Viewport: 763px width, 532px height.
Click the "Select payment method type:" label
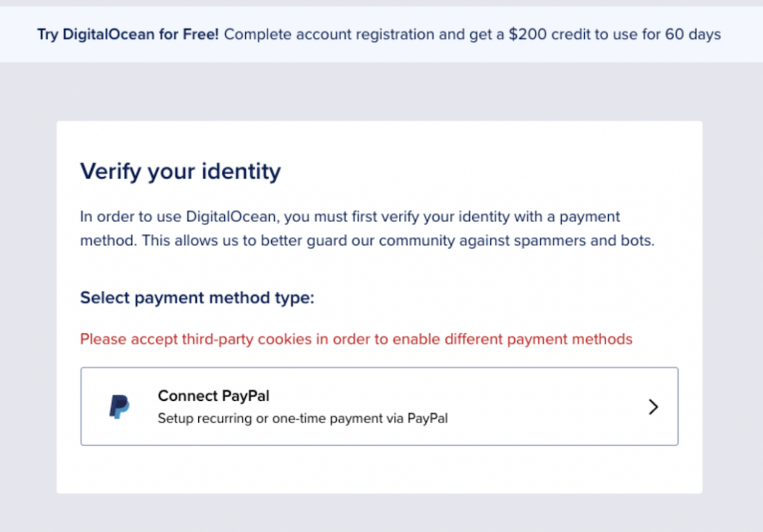(197, 297)
